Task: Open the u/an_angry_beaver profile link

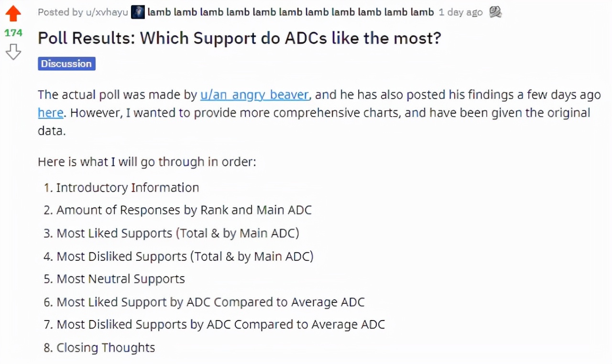Action: pyautogui.click(x=254, y=95)
